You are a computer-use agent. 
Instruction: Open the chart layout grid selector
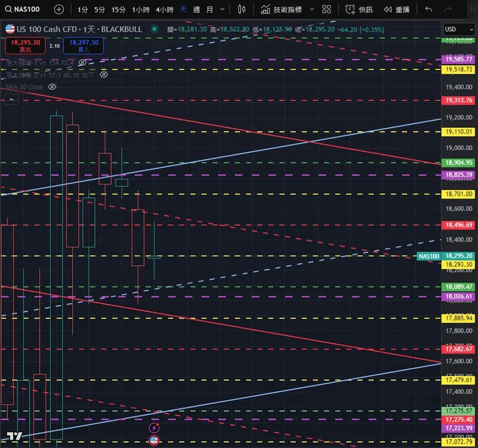tap(326, 10)
